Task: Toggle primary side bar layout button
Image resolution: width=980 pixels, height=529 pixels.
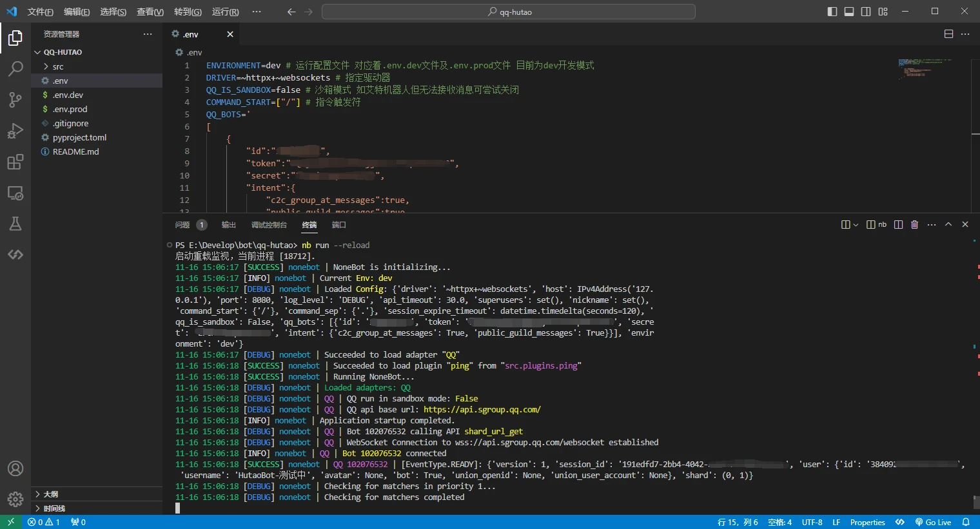Action: coord(832,12)
